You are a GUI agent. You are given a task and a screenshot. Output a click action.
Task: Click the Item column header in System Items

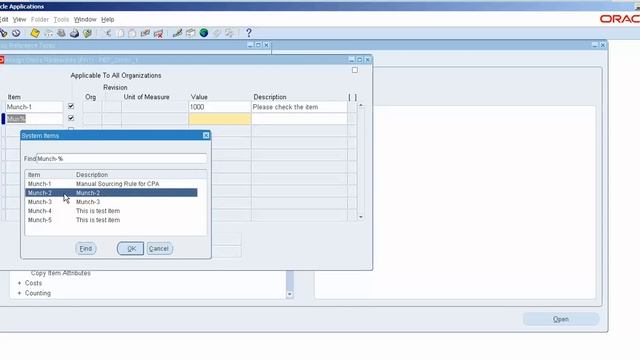(34, 175)
